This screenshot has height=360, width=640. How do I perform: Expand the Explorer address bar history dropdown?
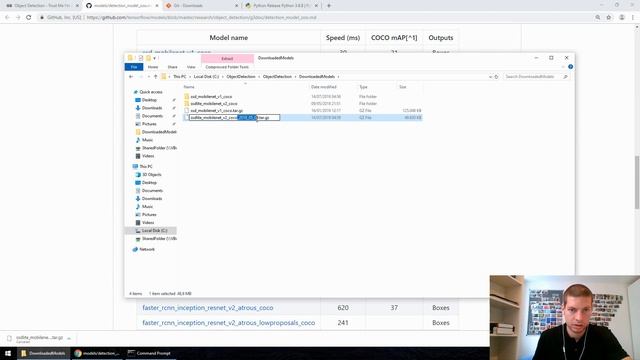pos(490,77)
